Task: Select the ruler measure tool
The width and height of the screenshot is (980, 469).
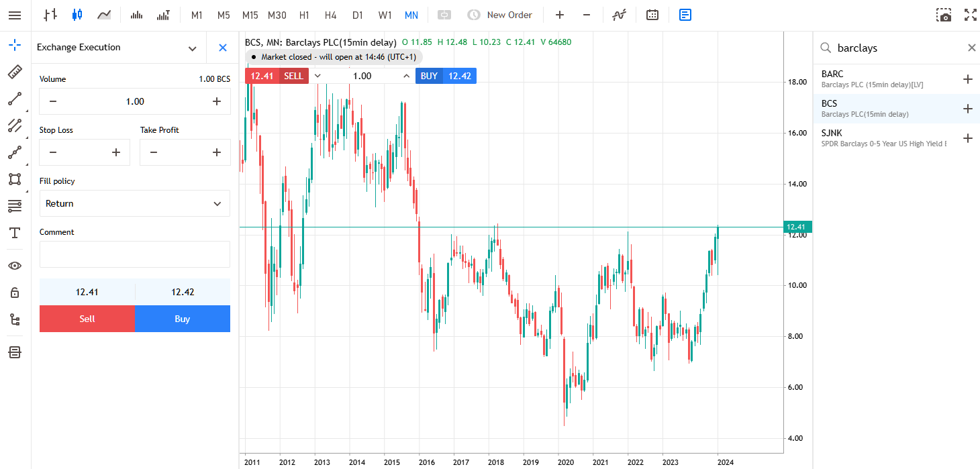Action: (x=15, y=72)
